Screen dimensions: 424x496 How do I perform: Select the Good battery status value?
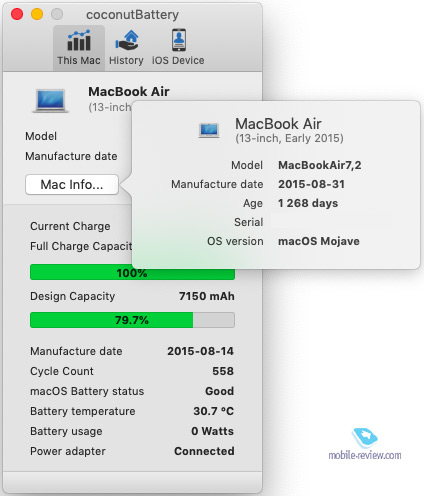coord(219,391)
